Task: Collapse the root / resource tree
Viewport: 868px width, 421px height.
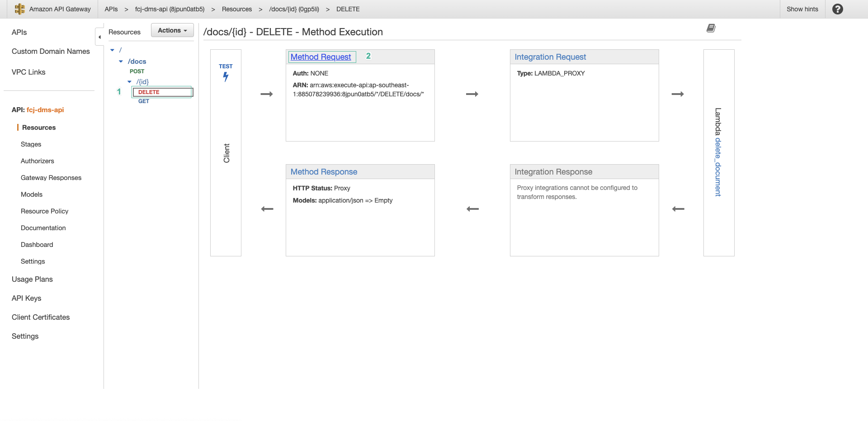Action: coord(113,50)
